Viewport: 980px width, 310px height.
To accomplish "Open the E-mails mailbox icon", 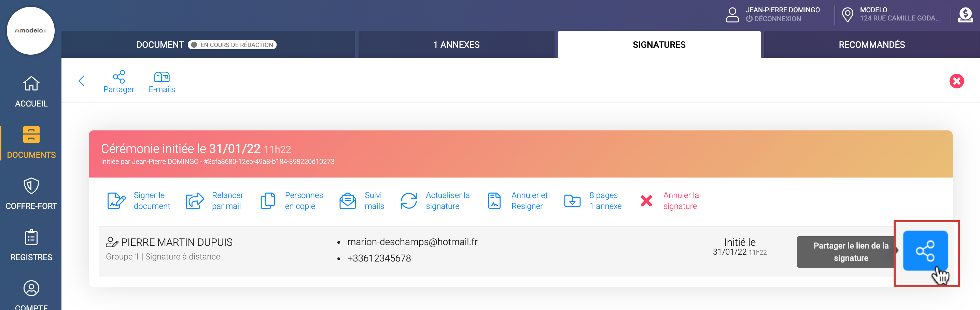I will coord(162,82).
